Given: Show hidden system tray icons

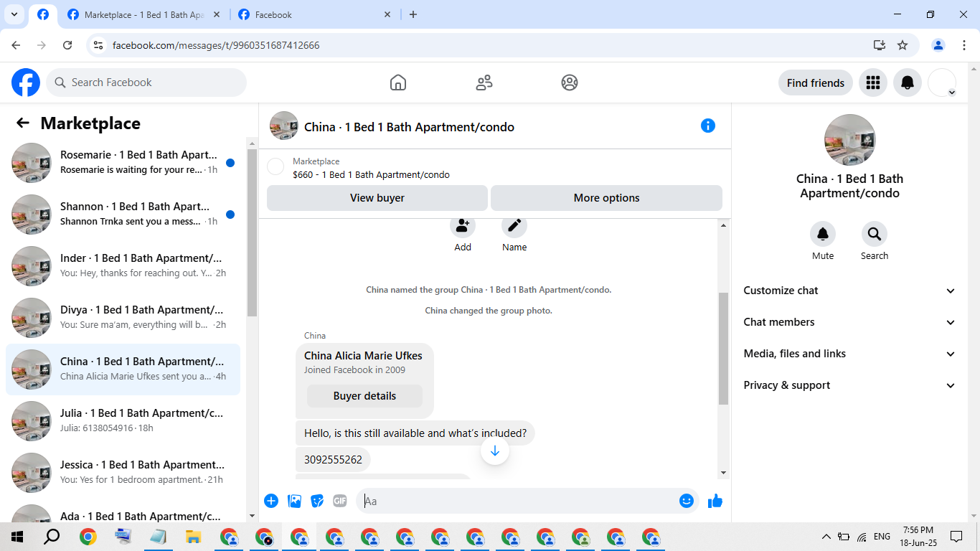Looking at the screenshot, I should click(x=826, y=537).
